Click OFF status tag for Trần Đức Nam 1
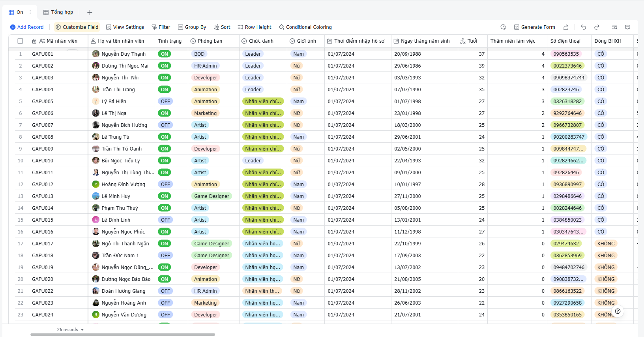Viewport: 644px width, 337px height. click(165, 255)
